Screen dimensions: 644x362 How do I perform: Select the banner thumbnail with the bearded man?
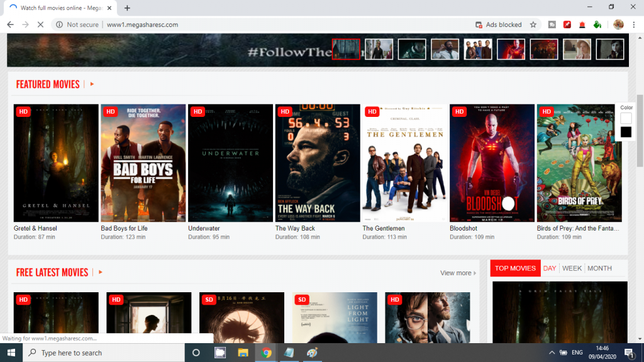(x=445, y=49)
